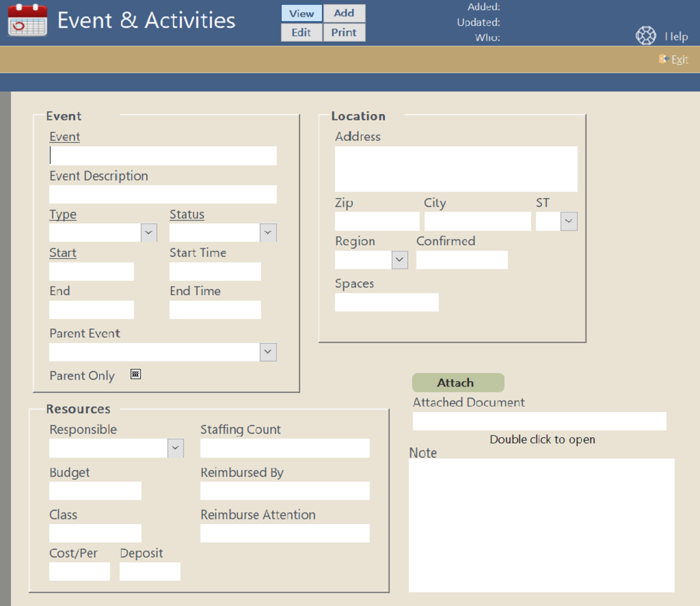The height and width of the screenshot is (606, 700).
Task: Click into the Event Description field
Action: point(163,195)
